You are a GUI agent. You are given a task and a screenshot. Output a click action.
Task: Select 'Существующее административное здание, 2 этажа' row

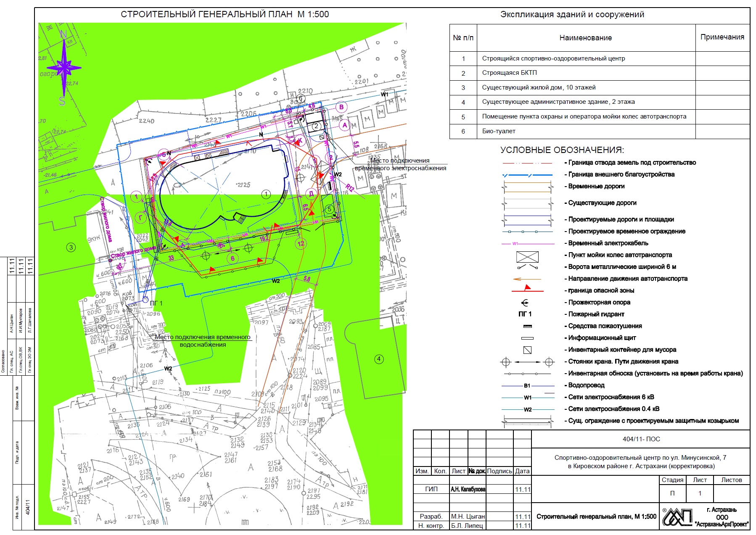tap(600, 102)
